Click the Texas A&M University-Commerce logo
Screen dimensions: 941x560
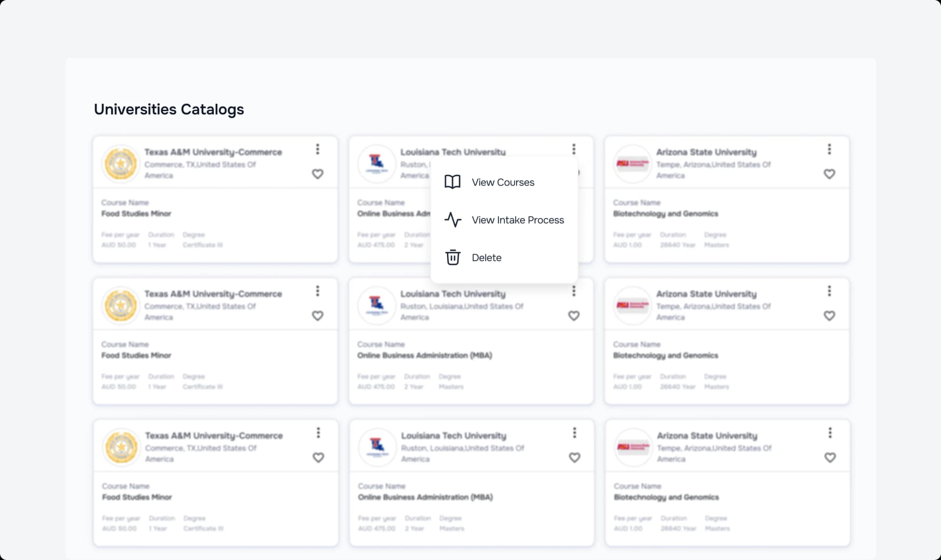(121, 163)
